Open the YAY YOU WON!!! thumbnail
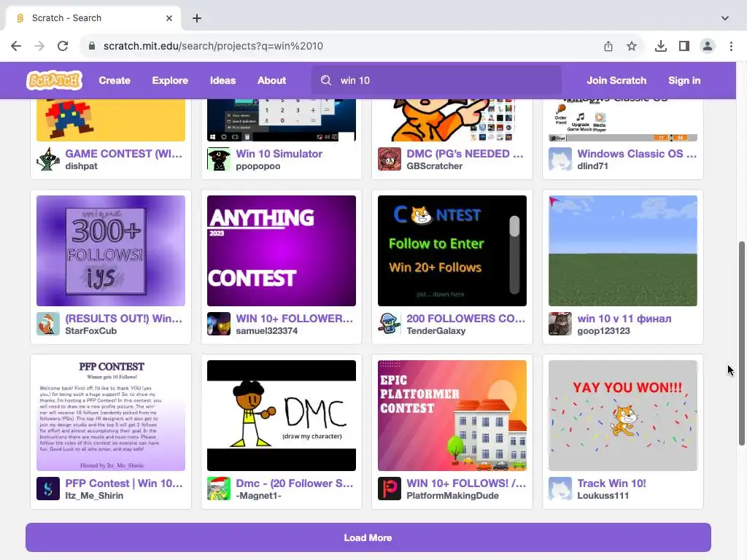 point(623,416)
